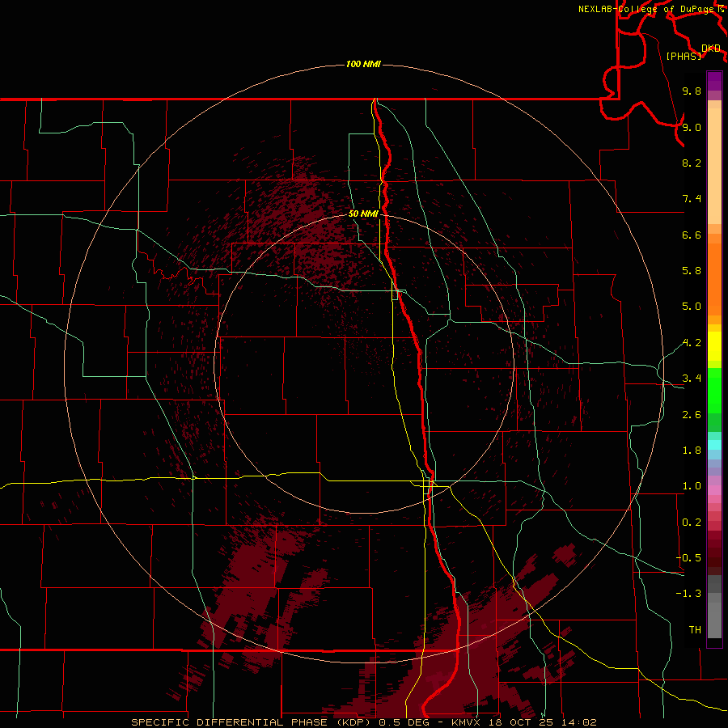Click the 8.2 legend value
This screenshot has height=728, width=728.
692,163
